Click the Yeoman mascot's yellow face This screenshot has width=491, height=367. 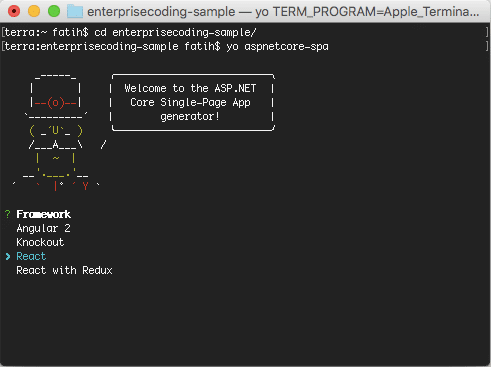(55, 131)
